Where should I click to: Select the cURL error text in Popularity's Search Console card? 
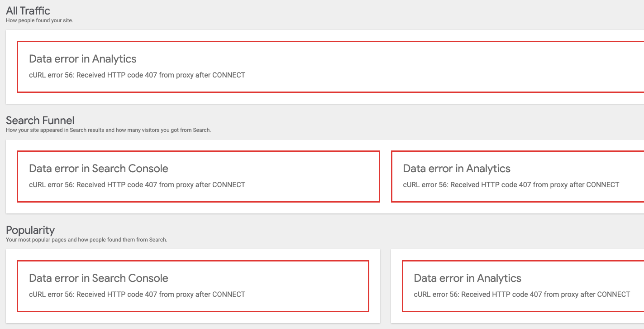(137, 295)
